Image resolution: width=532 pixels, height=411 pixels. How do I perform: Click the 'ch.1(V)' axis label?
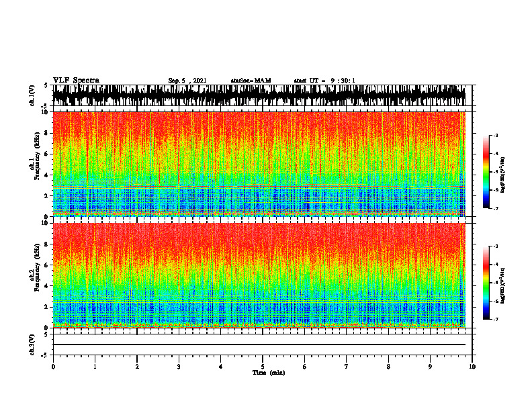(x=32, y=95)
